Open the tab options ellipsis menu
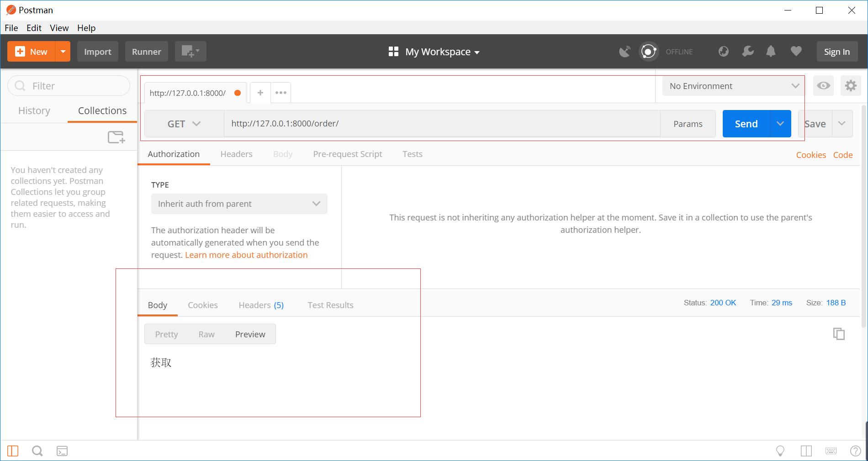Viewport: 868px width, 461px height. point(281,93)
